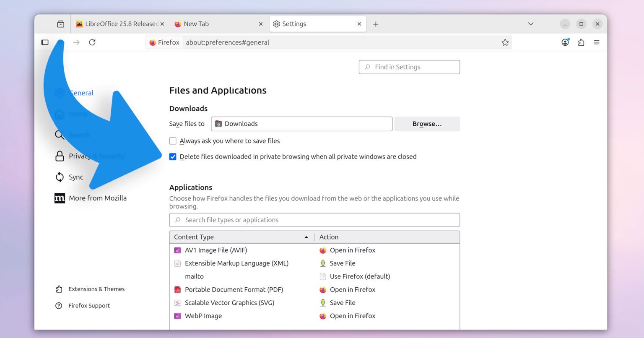Open a new tab with the plus button

coord(376,24)
